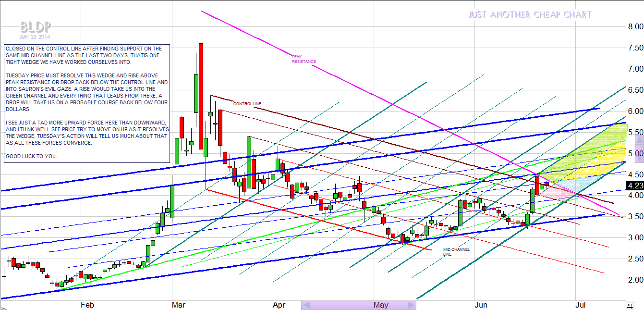This screenshot has width=644, height=310.
Task: Click the Mar label on time axis
Action: coord(179,305)
